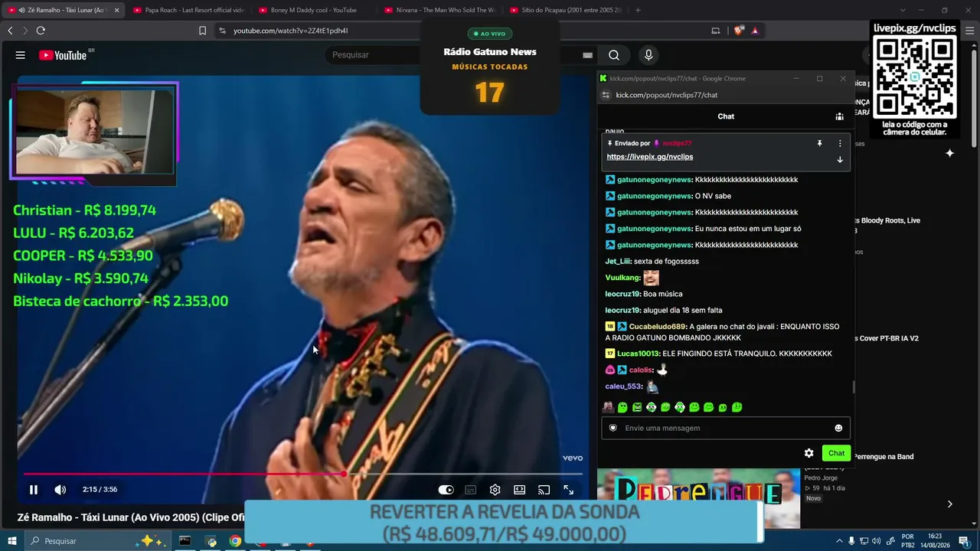Open a new browser tab

click(x=638, y=10)
